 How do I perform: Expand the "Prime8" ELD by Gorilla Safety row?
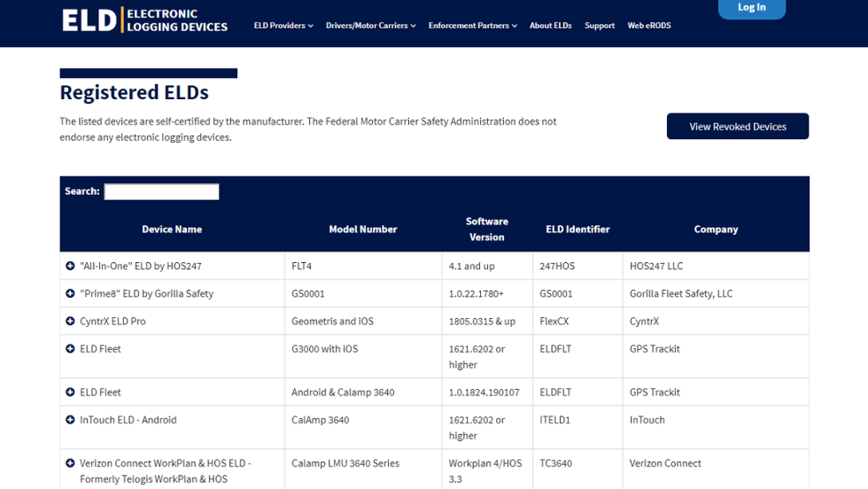point(70,293)
